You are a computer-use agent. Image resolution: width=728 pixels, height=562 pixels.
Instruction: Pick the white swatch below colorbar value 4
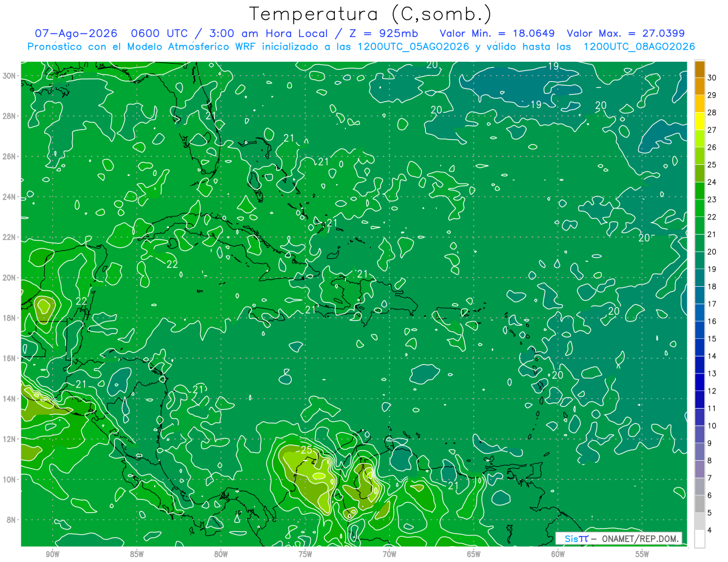point(699,539)
